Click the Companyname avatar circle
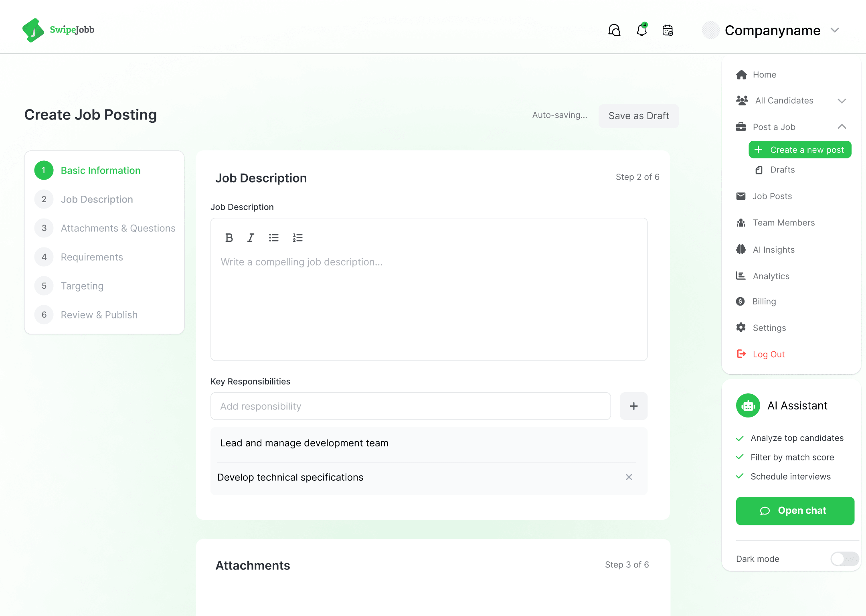The width and height of the screenshot is (866, 616). tap(711, 30)
